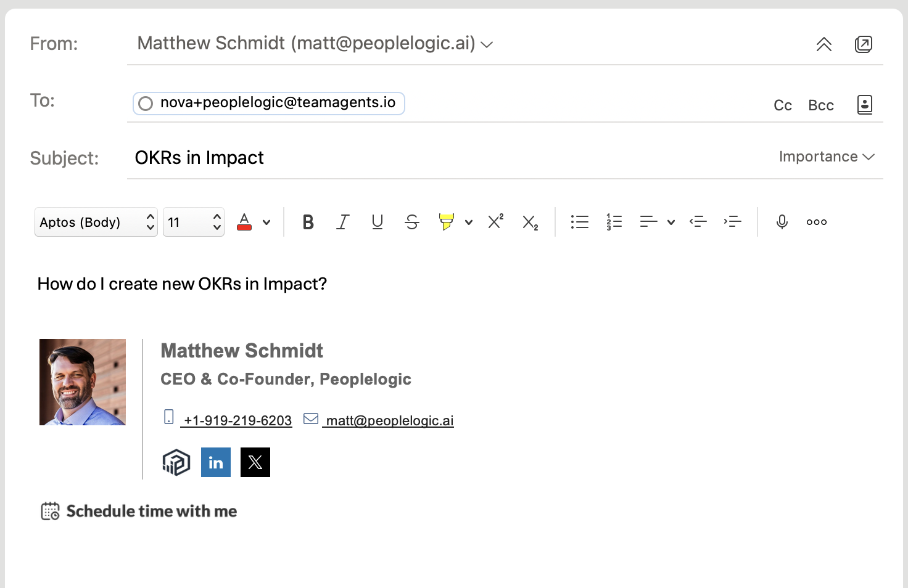Pop out the compose window
Screen dimensions: 908x588
864,44
